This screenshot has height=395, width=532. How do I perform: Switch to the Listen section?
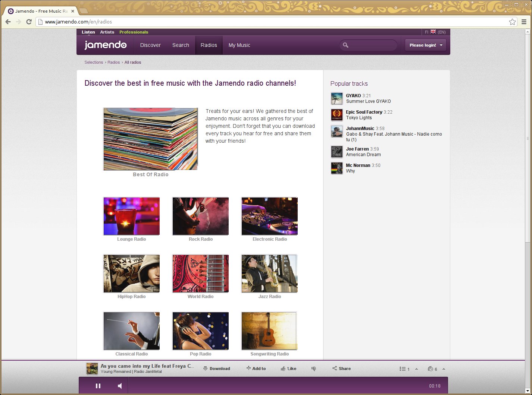point(88,32)
